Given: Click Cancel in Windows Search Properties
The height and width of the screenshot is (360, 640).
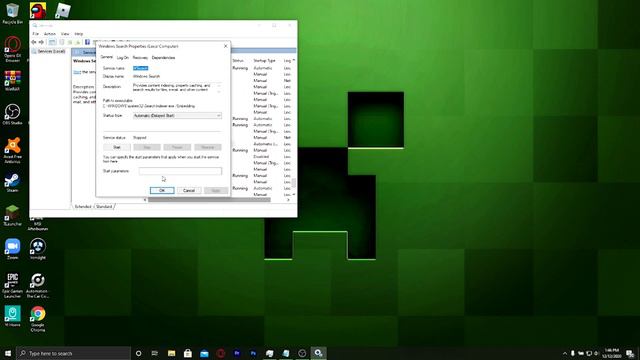Looking at the screenshot, I should pos(189,190).
